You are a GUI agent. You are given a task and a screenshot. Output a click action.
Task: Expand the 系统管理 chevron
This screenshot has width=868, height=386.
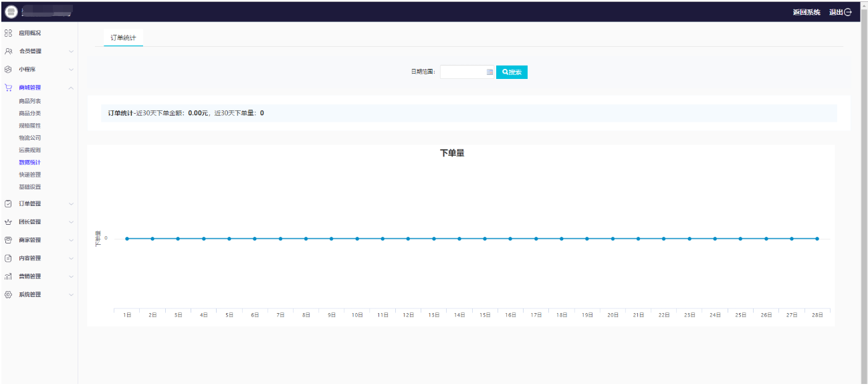click(x=71, y=294)
